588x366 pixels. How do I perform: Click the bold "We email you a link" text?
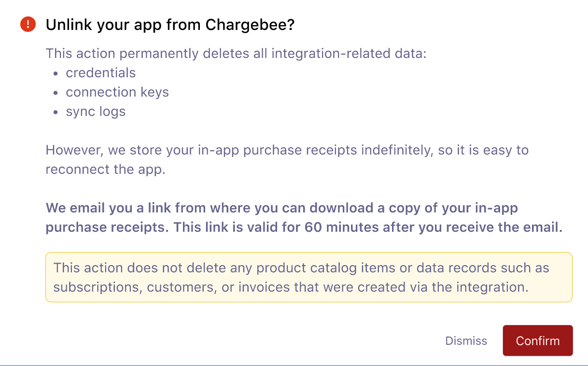point(108,208)
